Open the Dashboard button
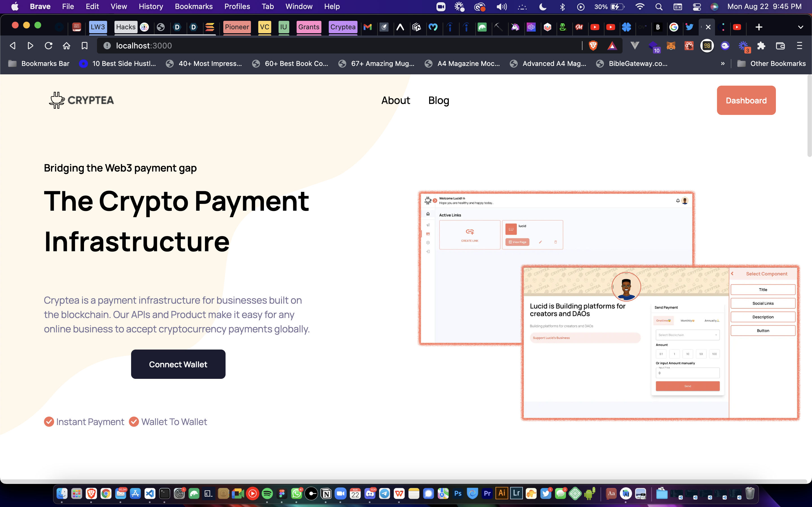812x507 pixels. 746,100
